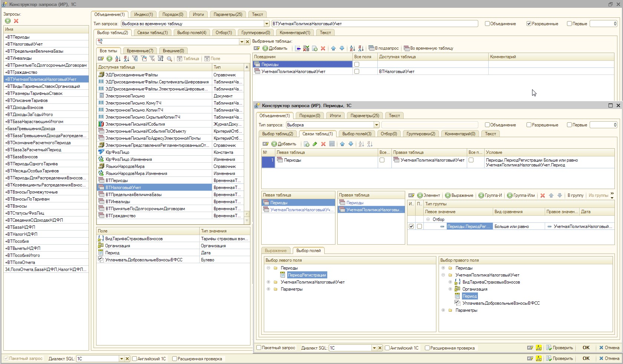The width and height of the screenshot is (623, 364).
Task: Collapse Отбор group in conditions list
Action: coord(428,219)
